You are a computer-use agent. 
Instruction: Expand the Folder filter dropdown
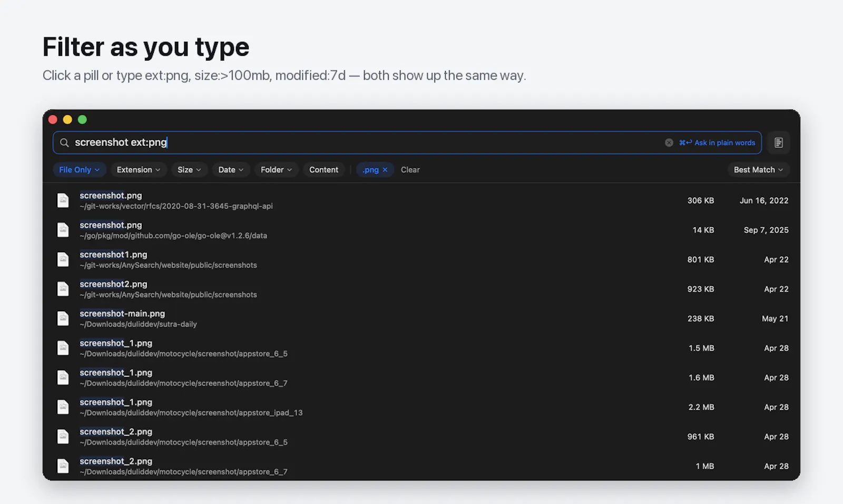276,170
